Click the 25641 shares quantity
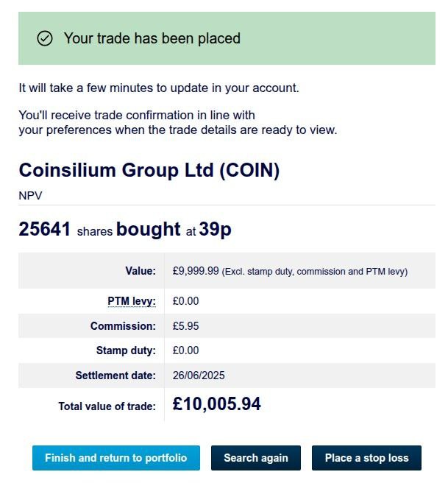This screenshot has width=448, height=483. (x=45, y=229)
